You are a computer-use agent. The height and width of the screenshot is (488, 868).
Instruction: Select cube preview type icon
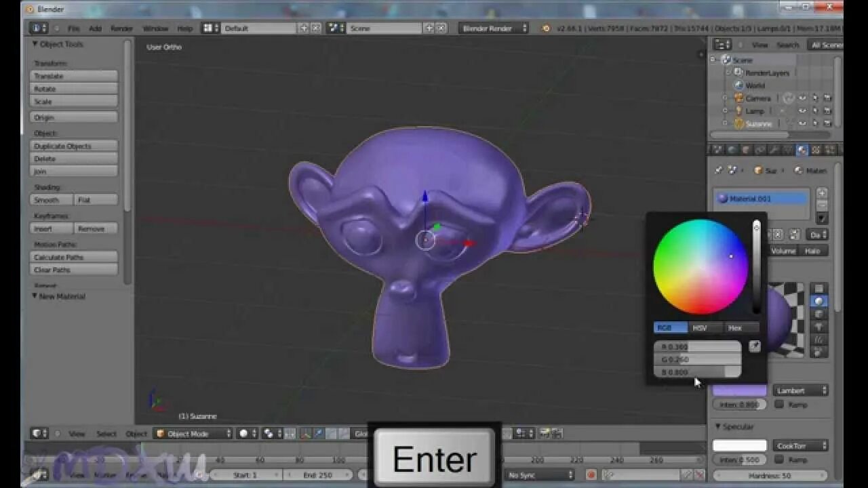819,314
